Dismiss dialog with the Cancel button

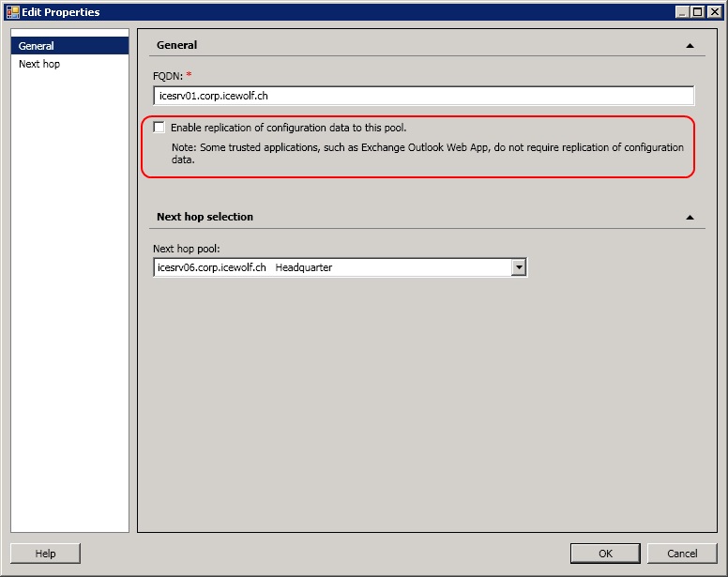pos(682,554)
